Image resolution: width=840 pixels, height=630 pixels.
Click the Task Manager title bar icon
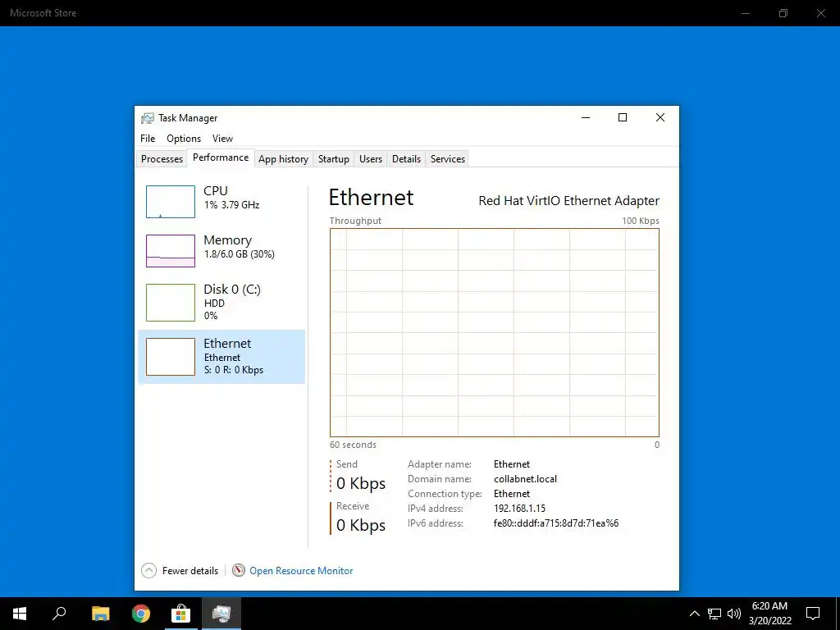click(148, 118)
